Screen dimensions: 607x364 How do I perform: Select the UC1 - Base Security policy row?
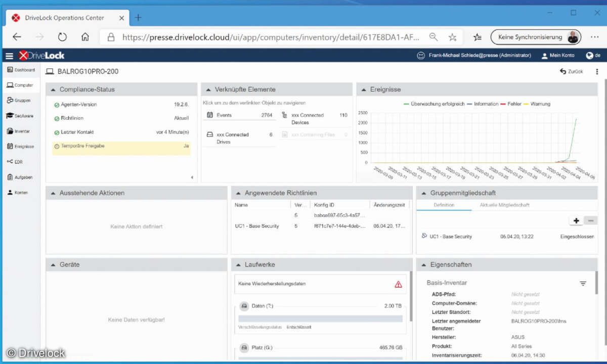pyautogui.click(x=321, y=226)
